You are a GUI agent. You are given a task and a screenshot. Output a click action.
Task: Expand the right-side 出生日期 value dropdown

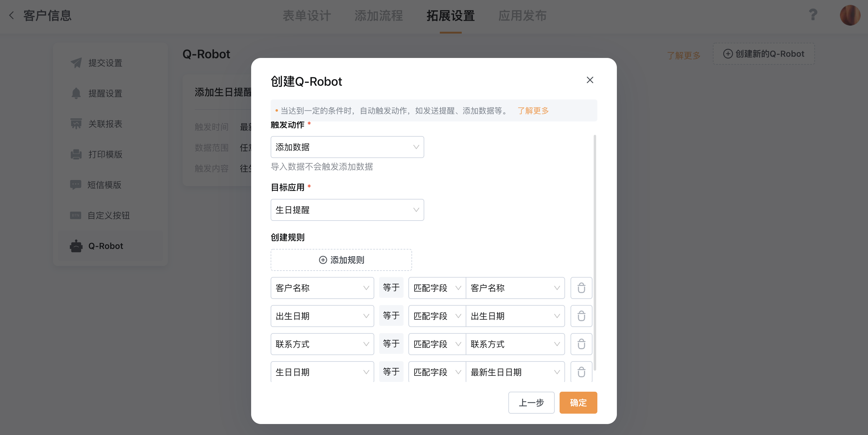(515, 316)
